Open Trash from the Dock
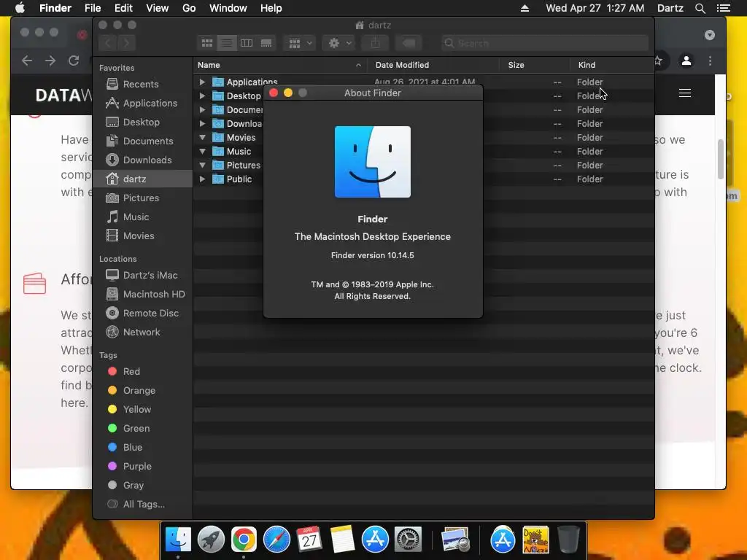 pos(568,540)
